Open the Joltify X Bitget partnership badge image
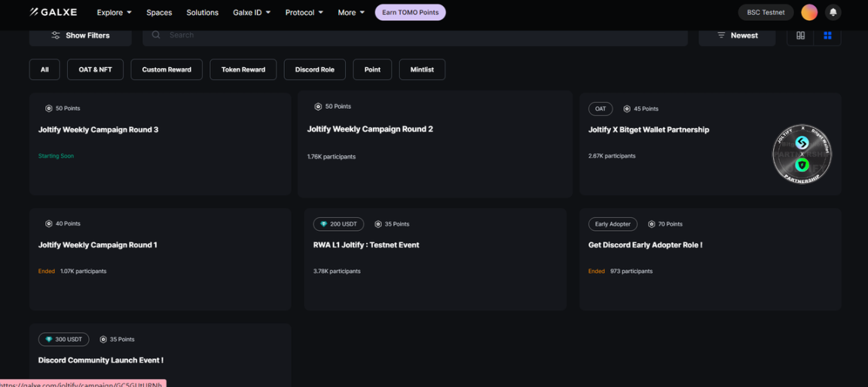 coord(802,154)
